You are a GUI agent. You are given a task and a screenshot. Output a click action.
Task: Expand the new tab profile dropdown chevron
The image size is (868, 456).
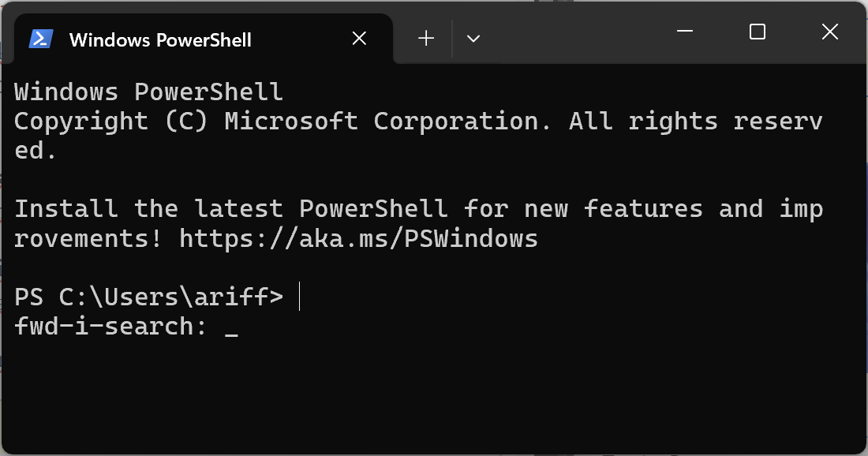point(473,39)
